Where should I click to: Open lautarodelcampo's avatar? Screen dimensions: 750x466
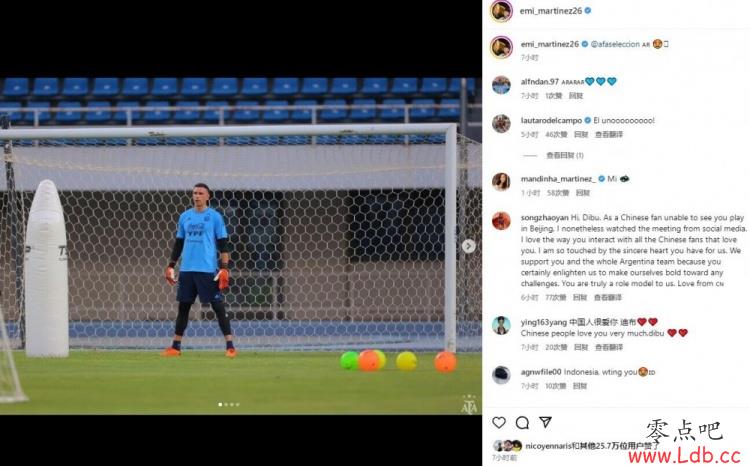point(501,124)
